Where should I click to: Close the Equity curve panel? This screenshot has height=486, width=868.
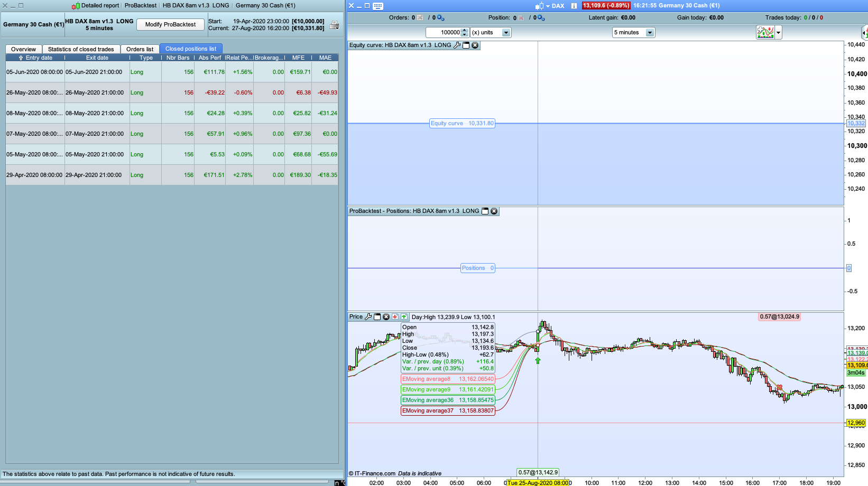click(x=475, y=45)
